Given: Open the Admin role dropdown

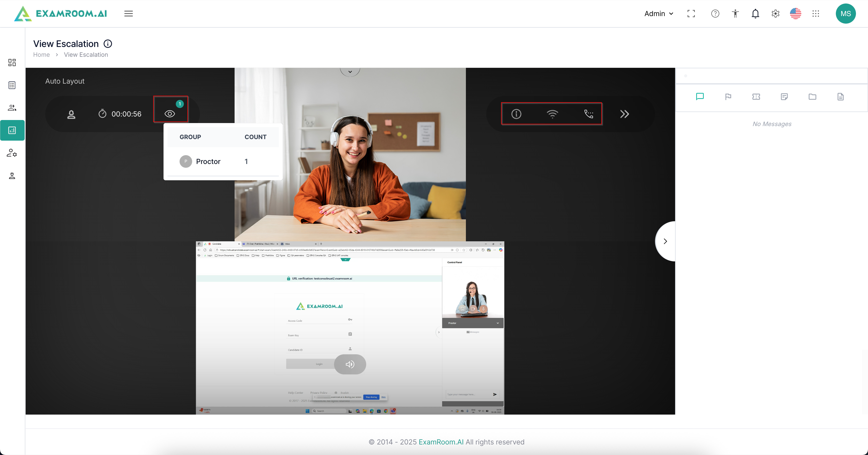Looking at the screenshot, I should pos(659,14).
